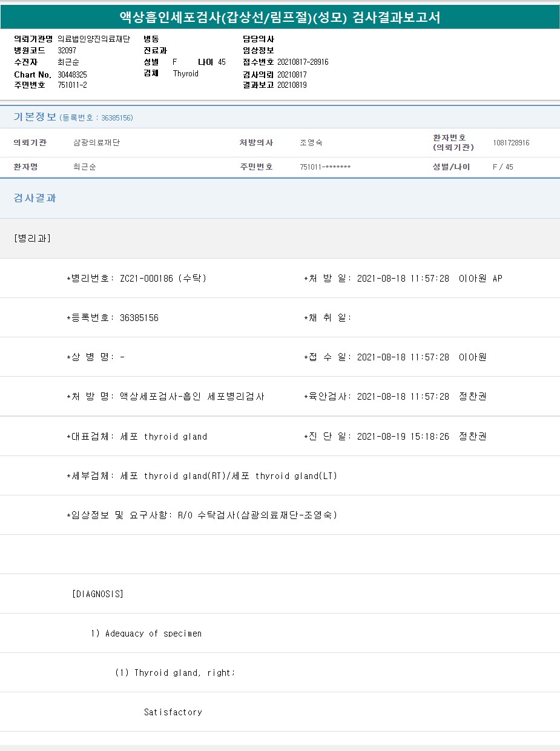560x751 pixels.
Task: Click masked 주민번호 751011-*******
Action: [325, 167]
